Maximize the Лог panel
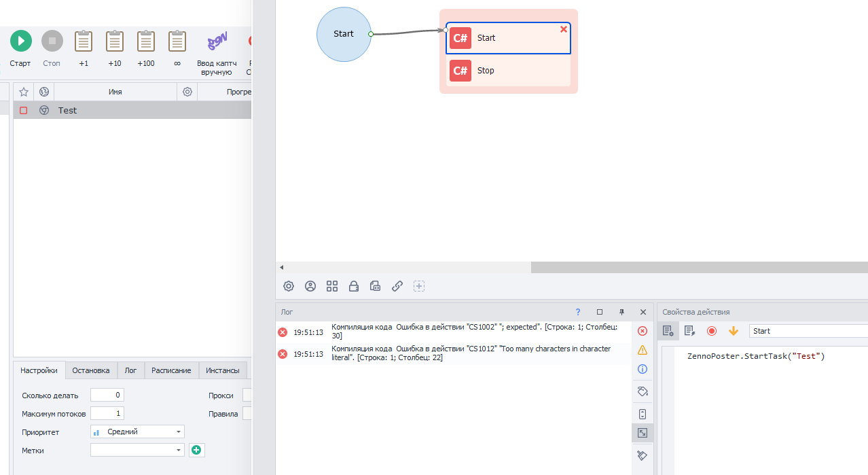 pos(600,312)
